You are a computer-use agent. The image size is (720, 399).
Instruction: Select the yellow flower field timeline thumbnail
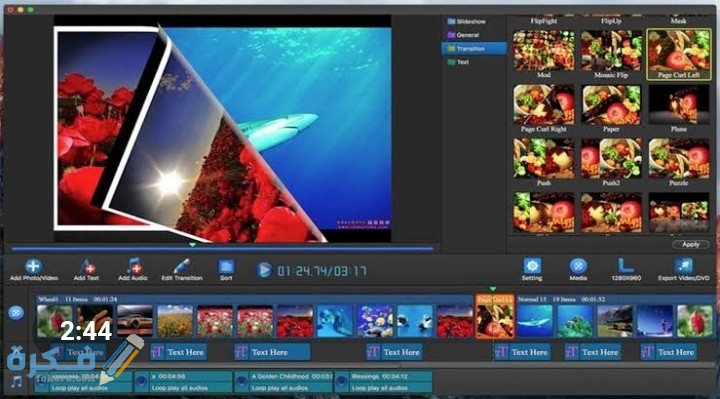point(175,320)
